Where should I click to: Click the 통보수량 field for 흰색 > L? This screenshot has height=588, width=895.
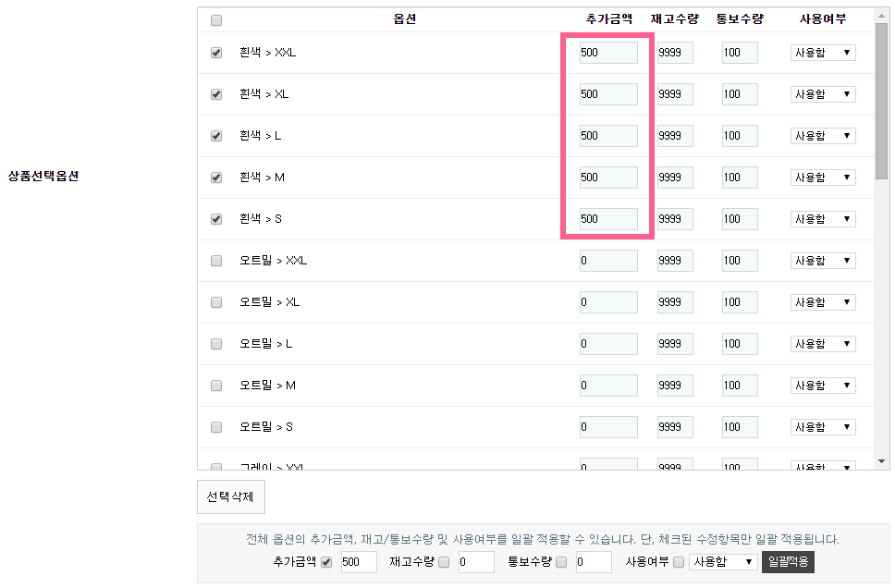coord(740,136)
